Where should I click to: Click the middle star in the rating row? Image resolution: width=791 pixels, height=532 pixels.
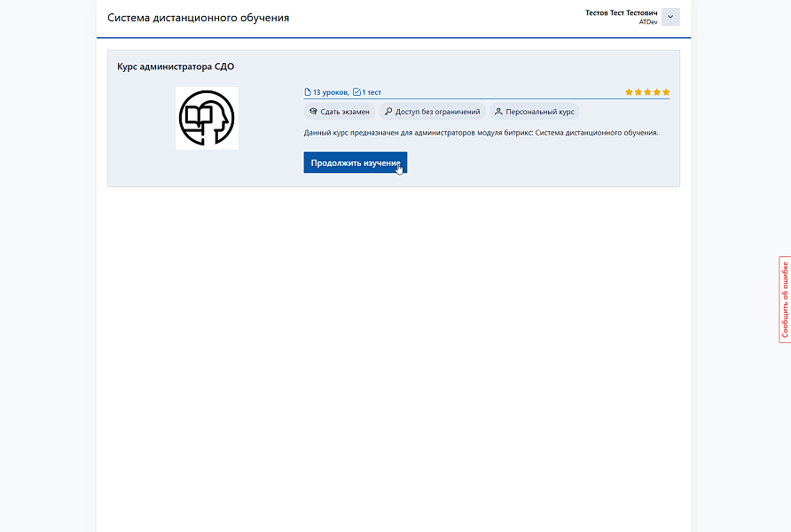point(647,91)
